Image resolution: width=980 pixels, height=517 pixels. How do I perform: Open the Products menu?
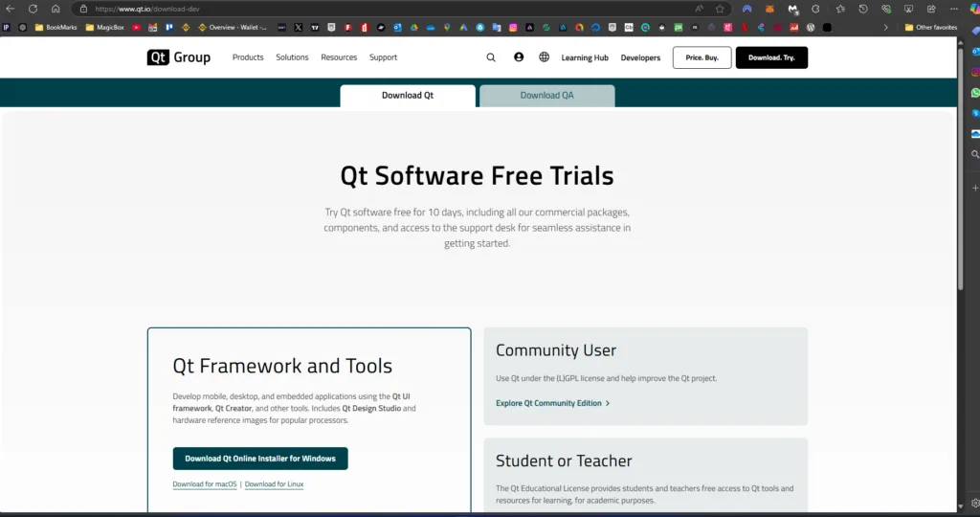click(248, 56)
